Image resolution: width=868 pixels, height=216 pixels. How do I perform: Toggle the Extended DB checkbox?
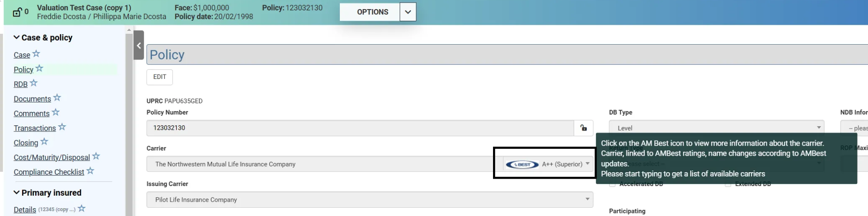point(728,184)
